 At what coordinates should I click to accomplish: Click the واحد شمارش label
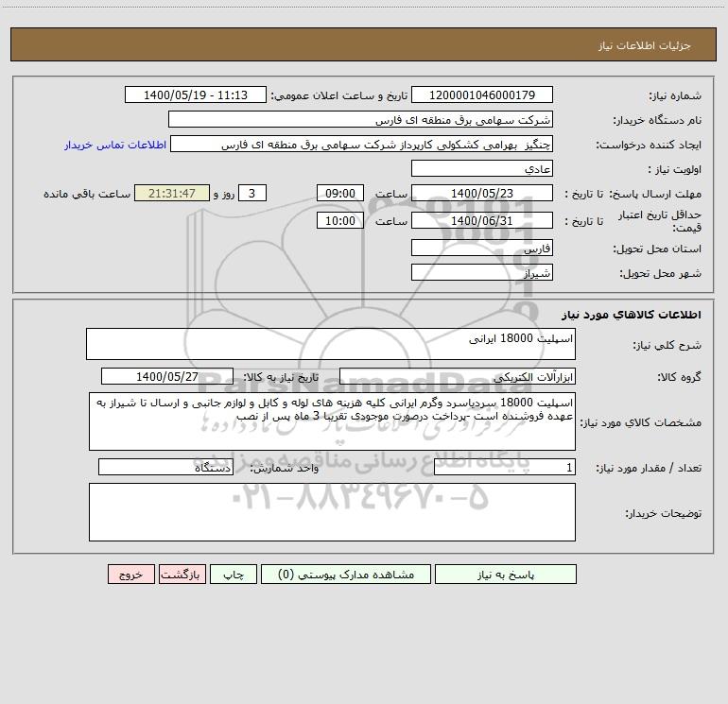click(x=285, y=469)
